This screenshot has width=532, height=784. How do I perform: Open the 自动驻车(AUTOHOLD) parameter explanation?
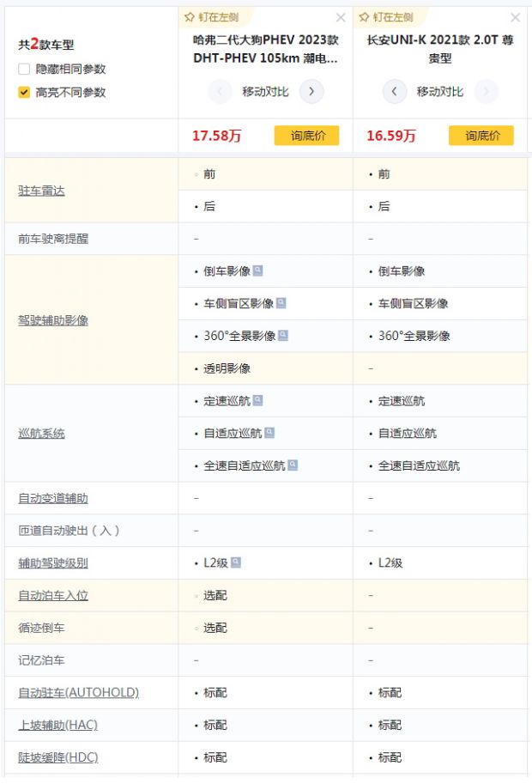pos(78,692)
